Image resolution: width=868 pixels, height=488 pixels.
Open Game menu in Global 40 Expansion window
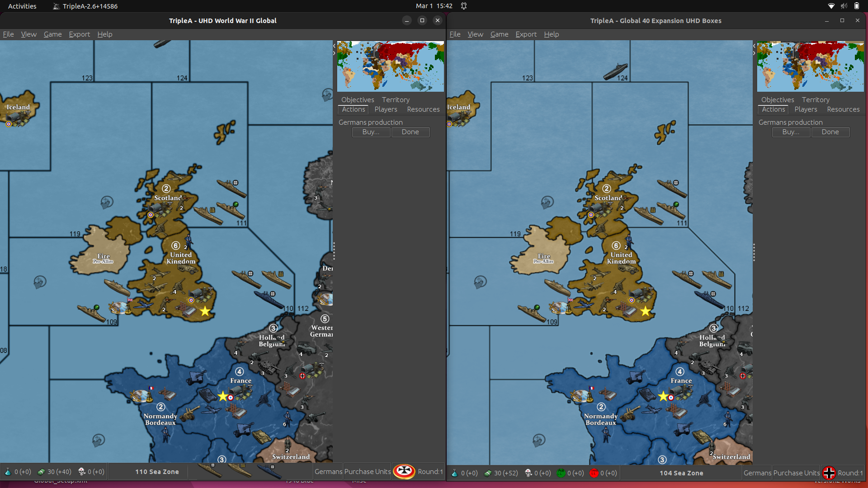click(x=499, y=34)
